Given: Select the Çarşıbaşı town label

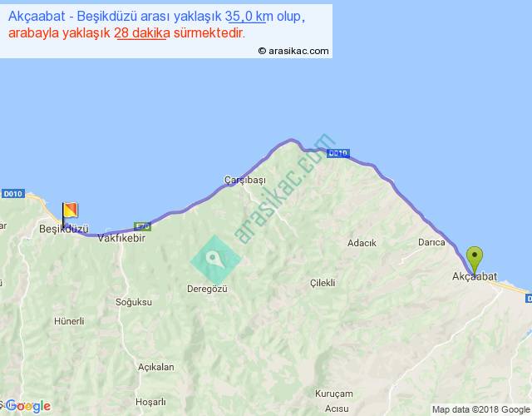Looking at the screenshot, I should click(244, 181).
